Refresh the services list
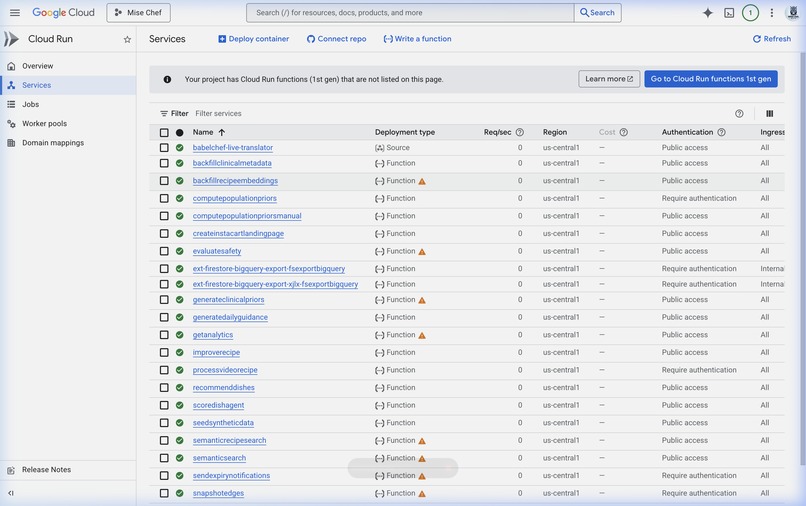 (772, 39)
